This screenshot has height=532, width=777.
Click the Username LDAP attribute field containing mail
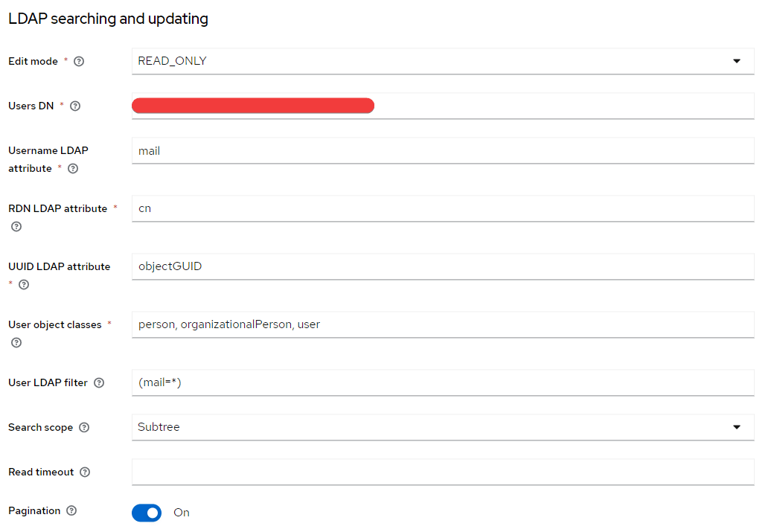coord(443,150)
